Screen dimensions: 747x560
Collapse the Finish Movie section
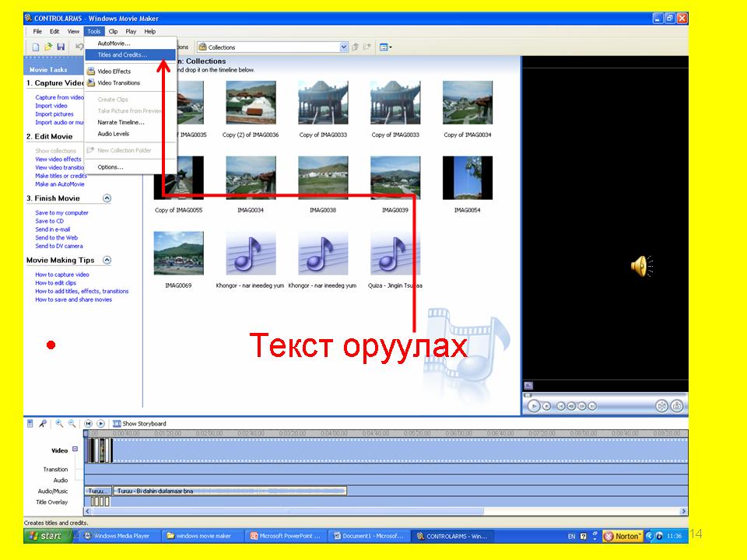tap(107, 198)
